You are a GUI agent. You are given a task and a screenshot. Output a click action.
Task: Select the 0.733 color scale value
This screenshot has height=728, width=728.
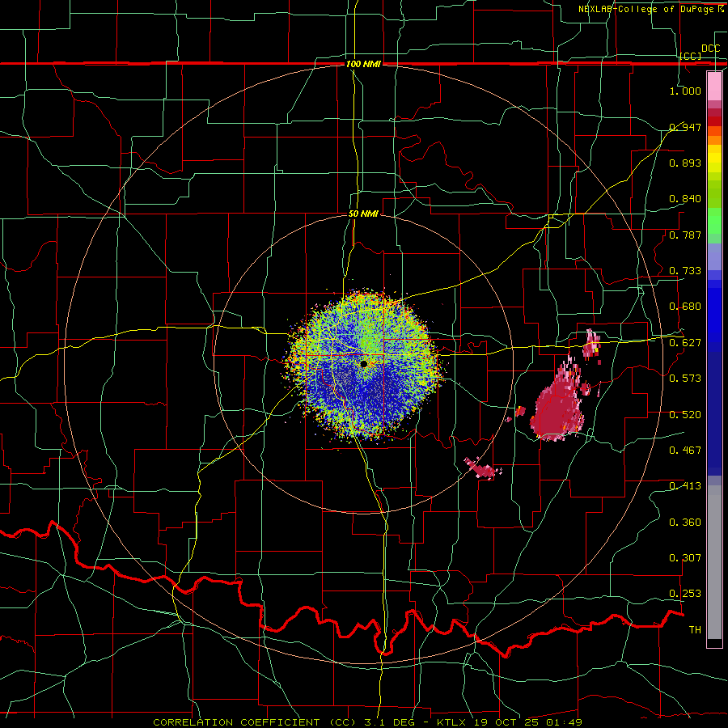coord(685,271)
